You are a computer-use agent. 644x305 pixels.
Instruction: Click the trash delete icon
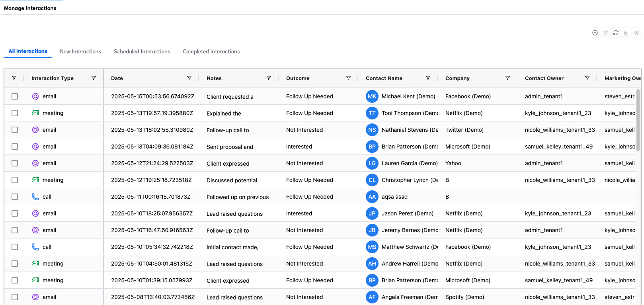pos(626,33)
